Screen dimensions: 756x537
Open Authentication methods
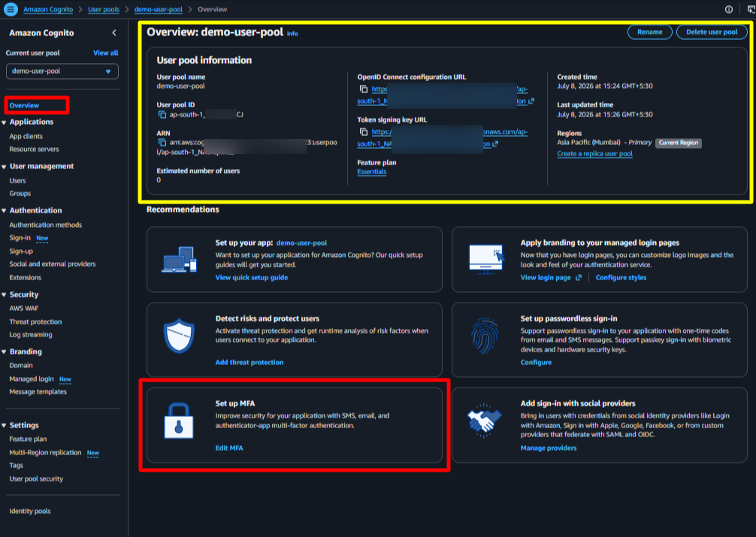45,225
